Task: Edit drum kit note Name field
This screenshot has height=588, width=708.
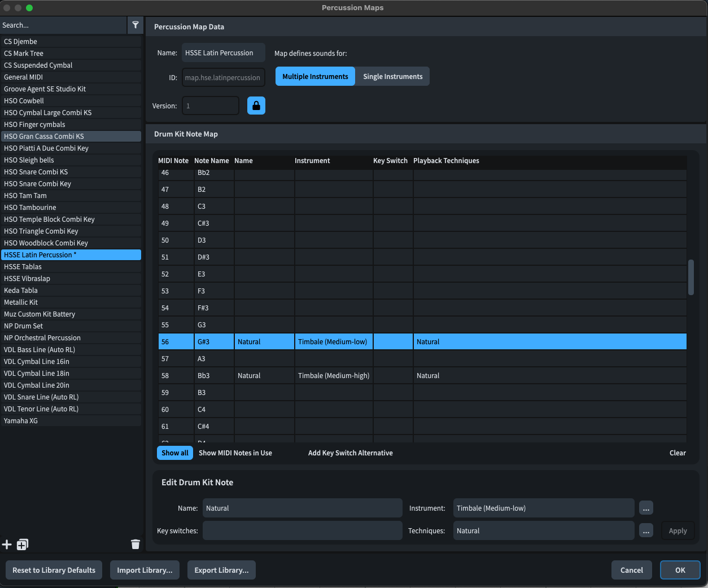Action: pyautogui.click(x=303, y=508)
